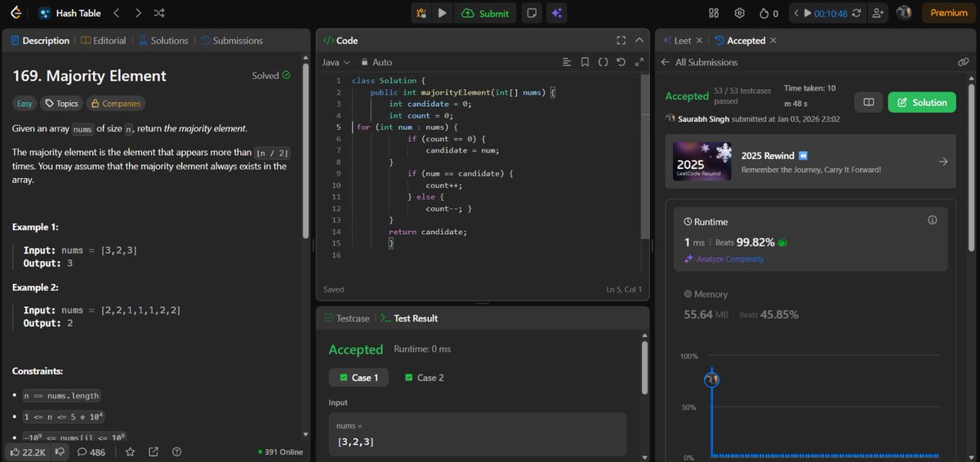The height and width of the screenshot is (462, 980).
Task: Go to previous problem arrow
Action: pyautogui.click(x=115, y=13)
